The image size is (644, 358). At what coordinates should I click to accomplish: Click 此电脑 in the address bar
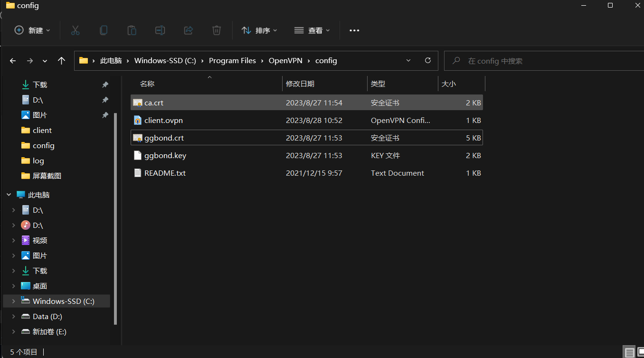111,61
